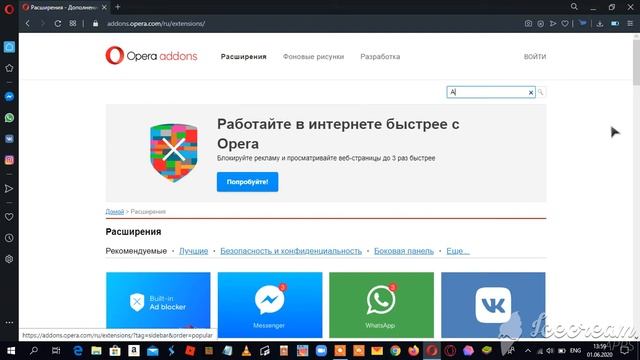Open Easy Setup menu icon
Image resolution: width=640 pixels, height=360 pixels.
click(630, 24)
